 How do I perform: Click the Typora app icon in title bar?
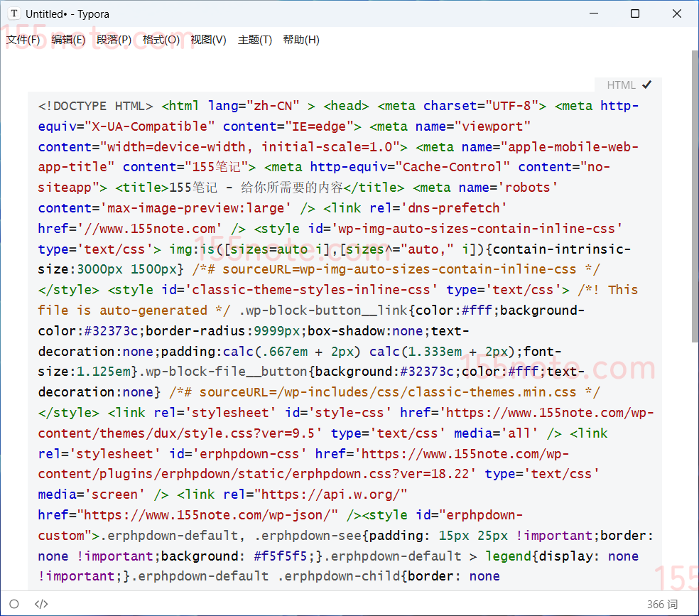point(14,13)
